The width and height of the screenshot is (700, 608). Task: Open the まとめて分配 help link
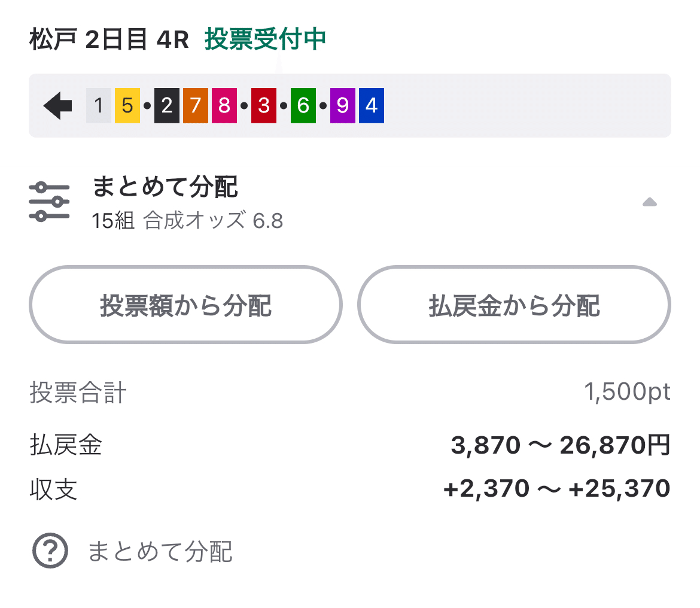(162, 550)
